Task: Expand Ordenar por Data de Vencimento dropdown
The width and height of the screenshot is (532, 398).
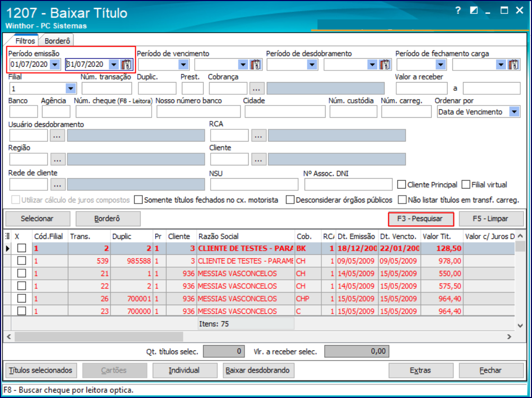Action: [x=514, y=112]
